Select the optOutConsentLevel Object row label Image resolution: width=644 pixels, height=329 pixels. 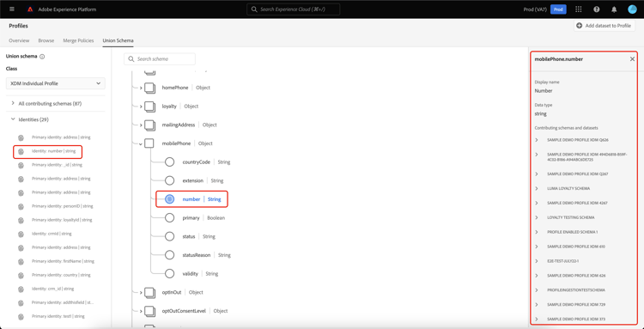(195, 311)
